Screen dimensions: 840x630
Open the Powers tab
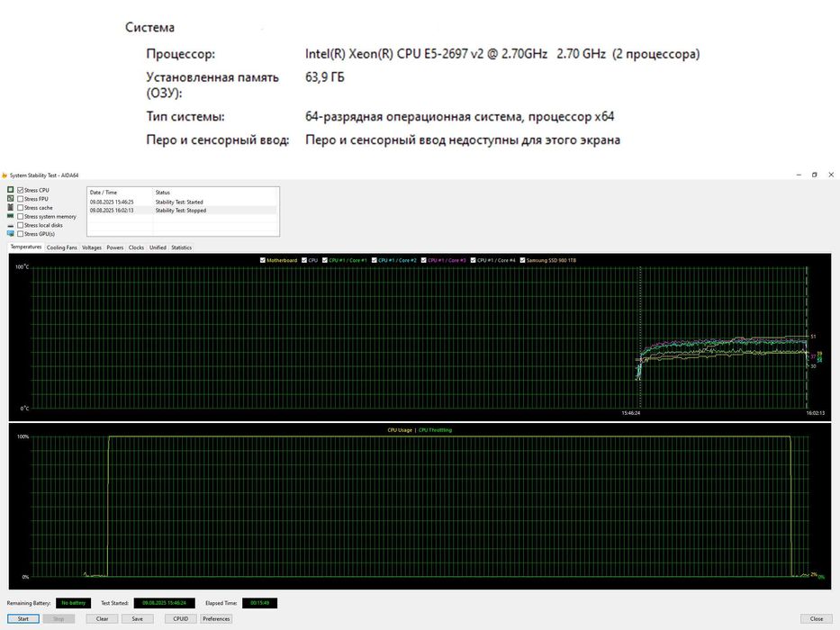[114, 247]
